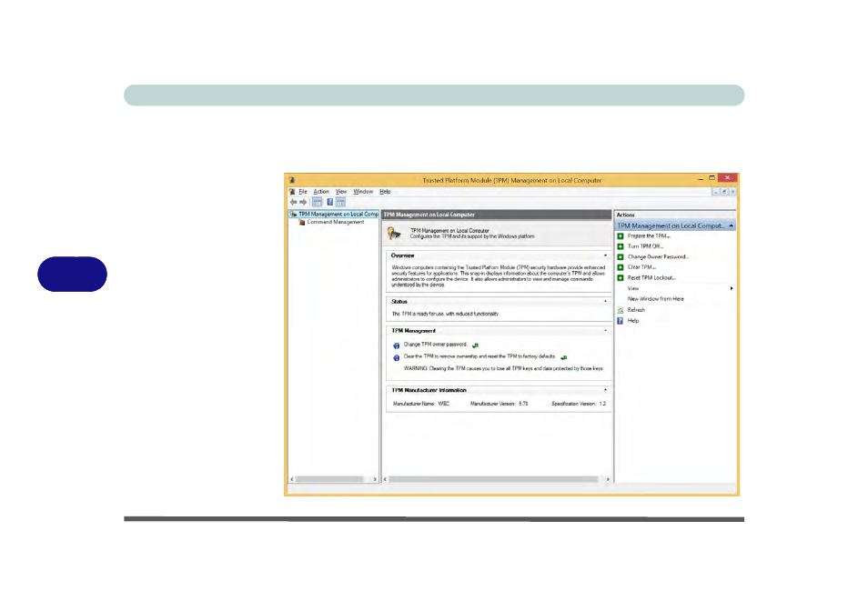Click the Command Management folder icon in the tree
This screenshot has height=611, width=868.
[302, 222]
